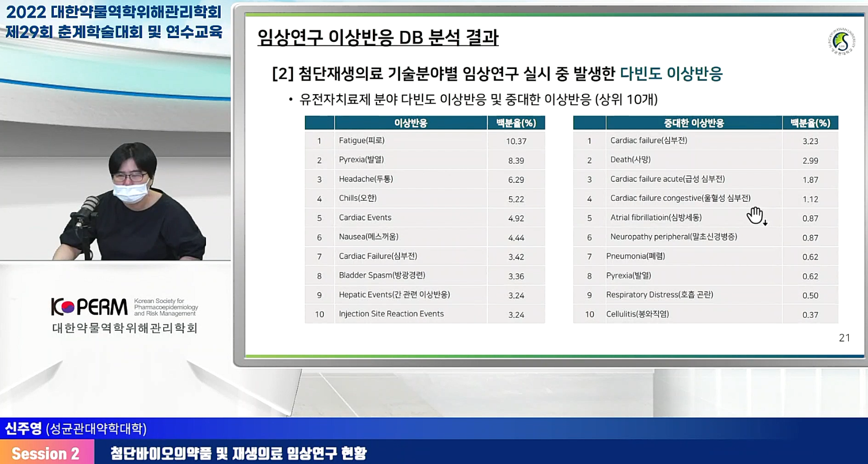Select the 'Atrial fibrillatioin(심방세동)' cell

coord(694,218)
